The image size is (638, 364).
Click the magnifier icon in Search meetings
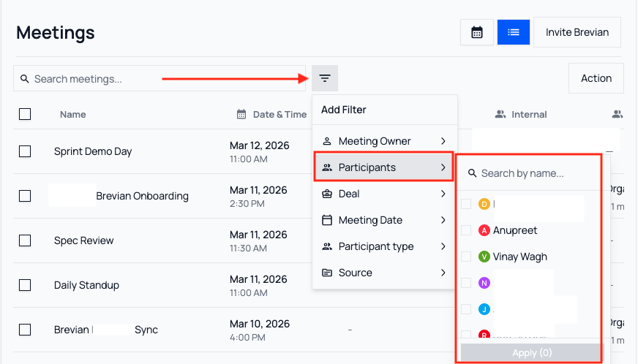pyautogui.click(x=25, y=79)
